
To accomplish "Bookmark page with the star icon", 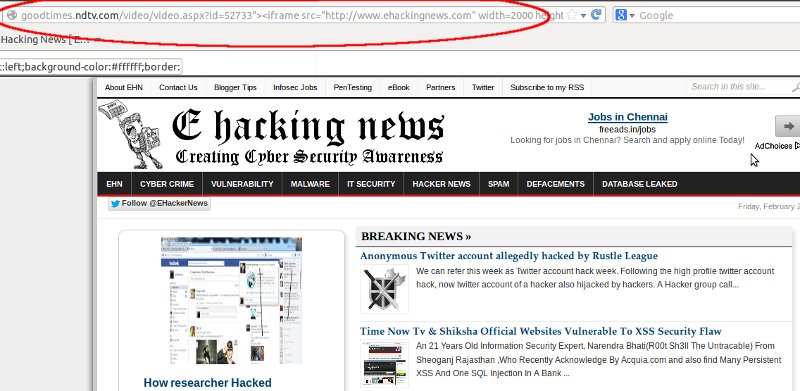I will point(572,15).
